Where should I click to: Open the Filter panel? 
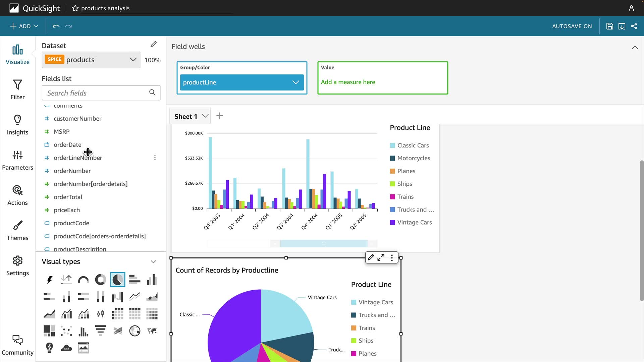(x=17, y=89)
